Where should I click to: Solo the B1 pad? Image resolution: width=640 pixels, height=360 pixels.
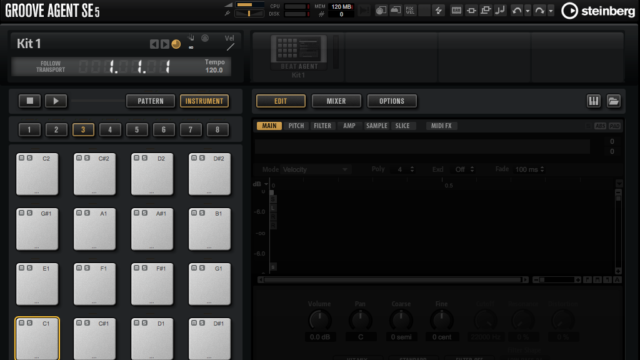[202, 213]
